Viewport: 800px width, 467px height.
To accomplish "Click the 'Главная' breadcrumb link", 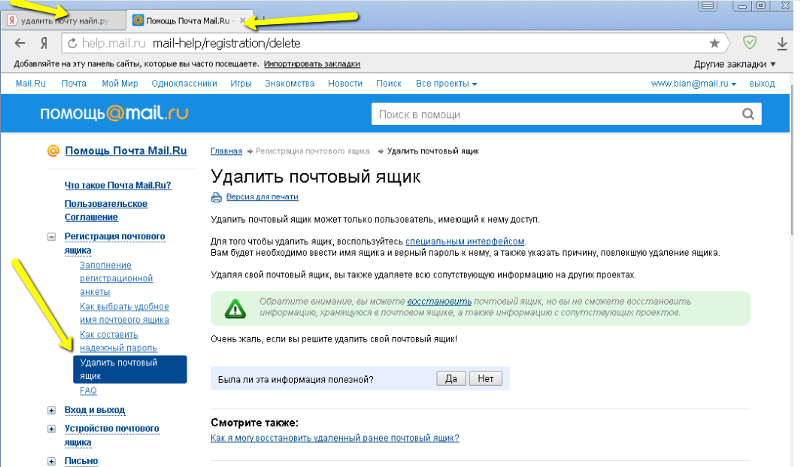I will click(x=227, y=151).
